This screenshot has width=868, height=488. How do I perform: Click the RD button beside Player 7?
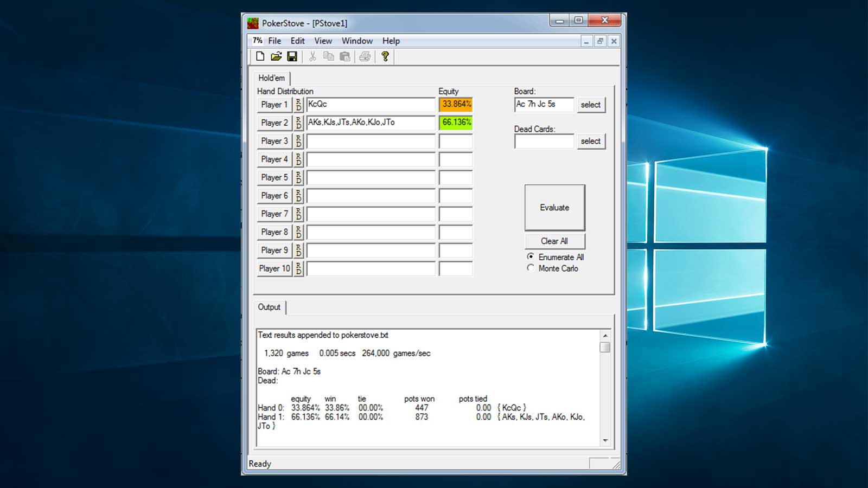298,214
